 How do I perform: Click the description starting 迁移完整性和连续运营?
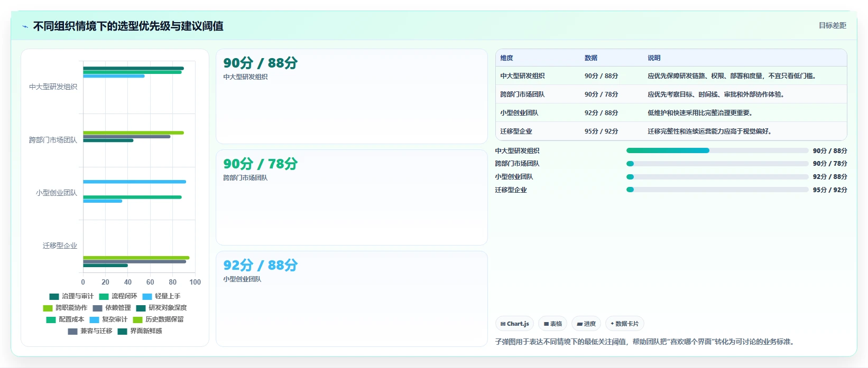tap(711, 131)
